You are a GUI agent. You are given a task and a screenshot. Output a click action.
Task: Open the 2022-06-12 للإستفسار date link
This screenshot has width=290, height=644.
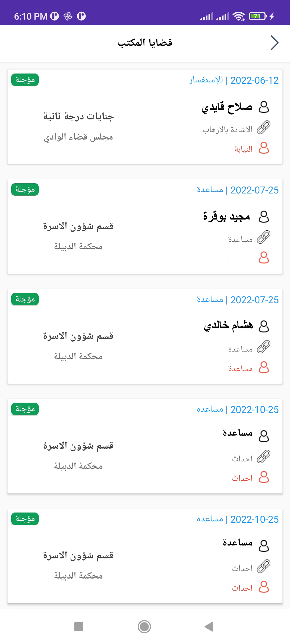click(x=234, y=80)
